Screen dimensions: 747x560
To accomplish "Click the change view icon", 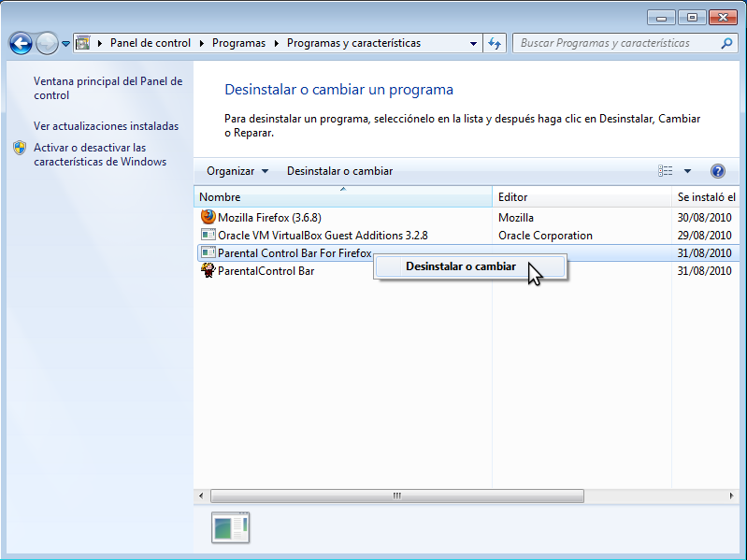I will 665,171.
